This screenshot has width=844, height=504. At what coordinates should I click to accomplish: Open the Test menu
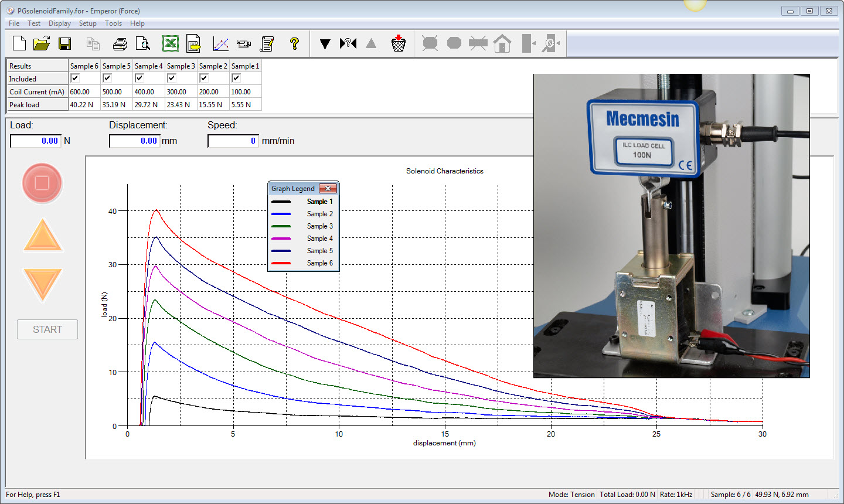coord(33,23)
